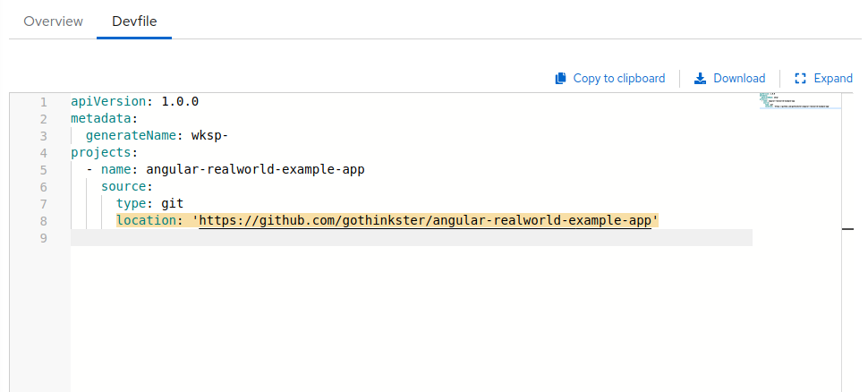This screenshot has width=868, height=392.
Task: Switch to the Overview tab
Action: click(x=54, y=21)
